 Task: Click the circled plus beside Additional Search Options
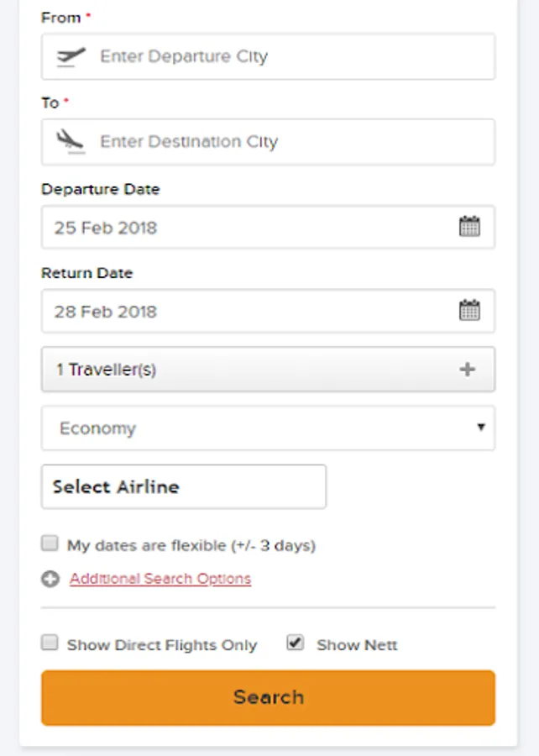(50, 579)
